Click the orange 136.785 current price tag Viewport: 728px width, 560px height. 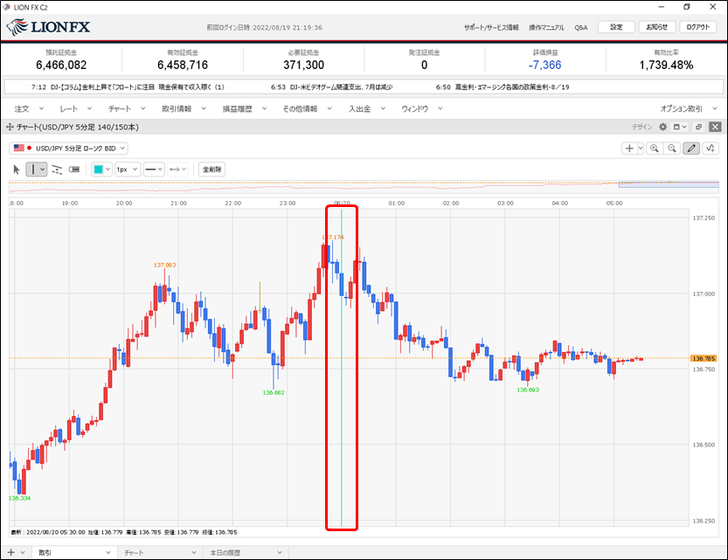click(704, 358)
